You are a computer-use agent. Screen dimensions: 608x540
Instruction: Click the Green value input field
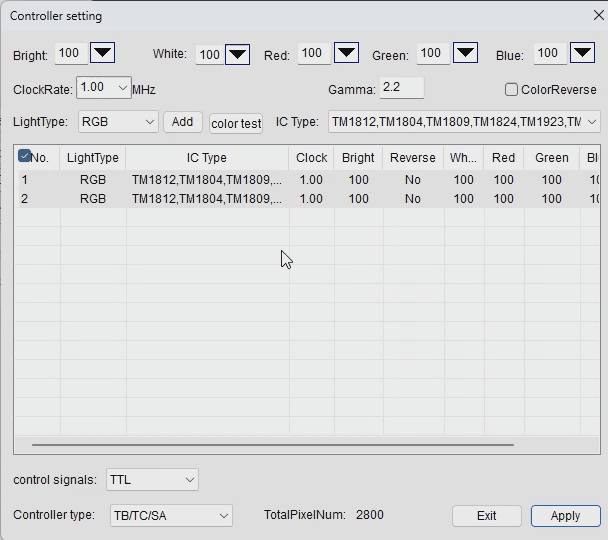pos(433,53)
